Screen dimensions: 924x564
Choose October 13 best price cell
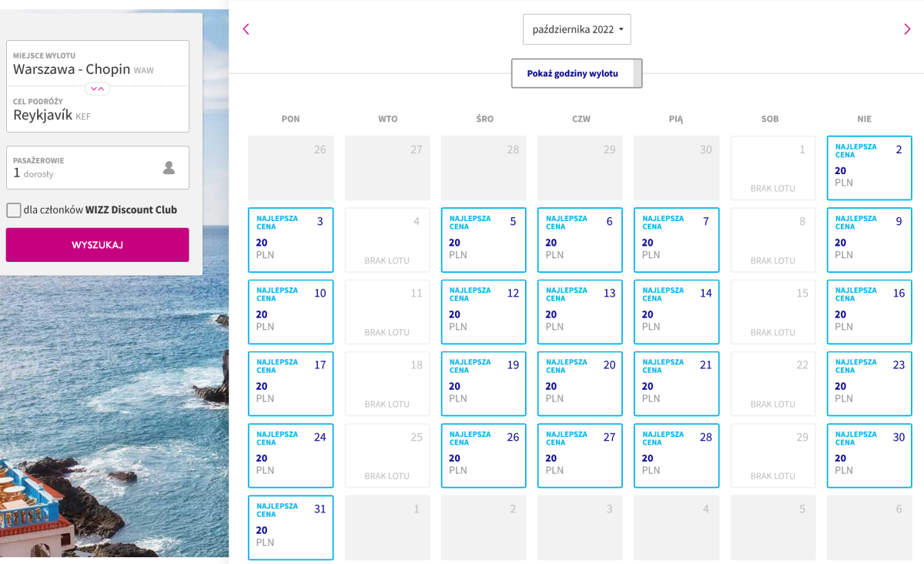580,311
